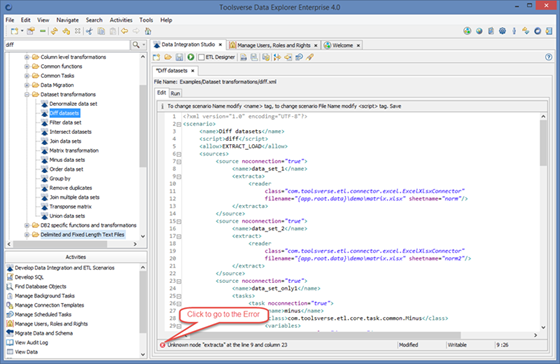Toggle the ETL Designer checkbox

point(202,57)
